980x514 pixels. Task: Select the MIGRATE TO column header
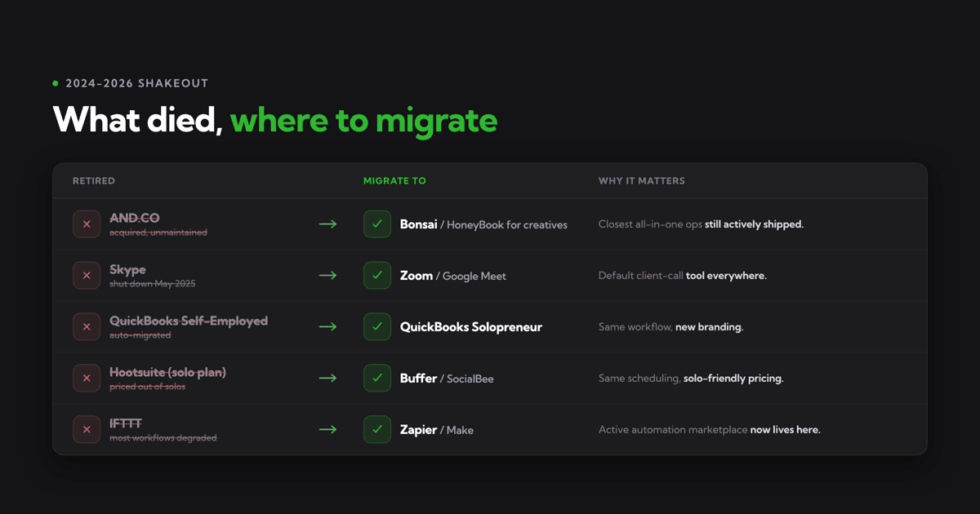point(394,181)
